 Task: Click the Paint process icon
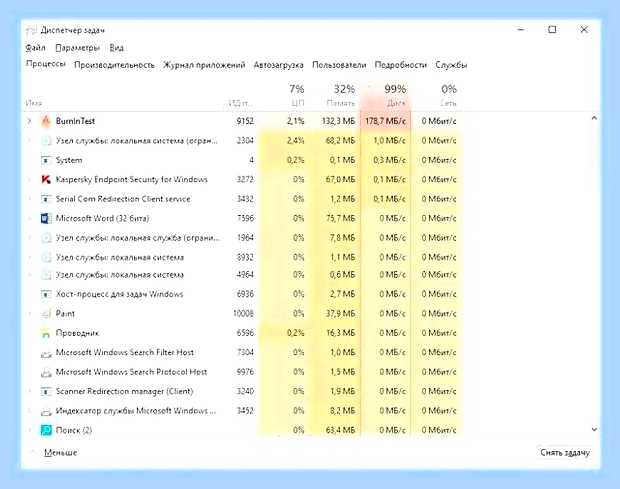click(x=46, y=314)
